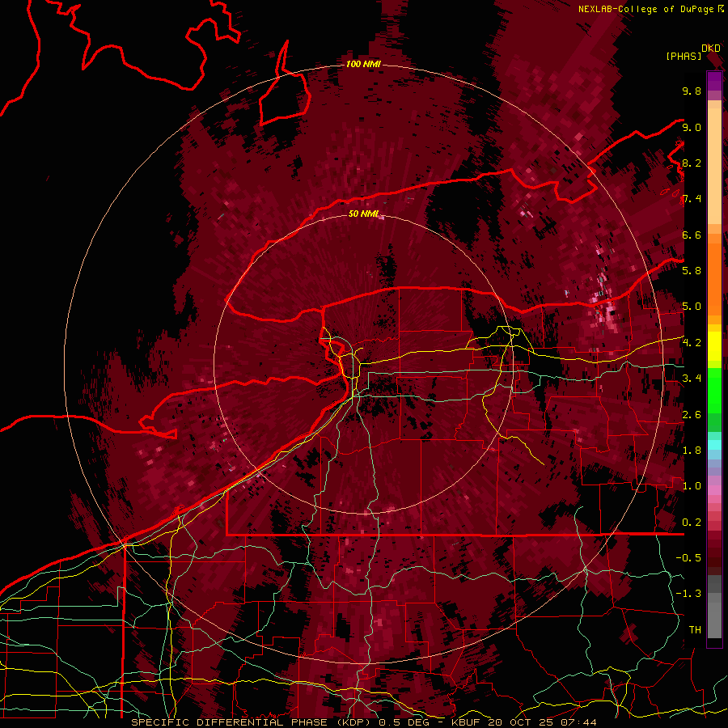The height and width of the screenshot is (728, 728).
Task: Click the cyan segment of the color bar
Action: [714, 445]
